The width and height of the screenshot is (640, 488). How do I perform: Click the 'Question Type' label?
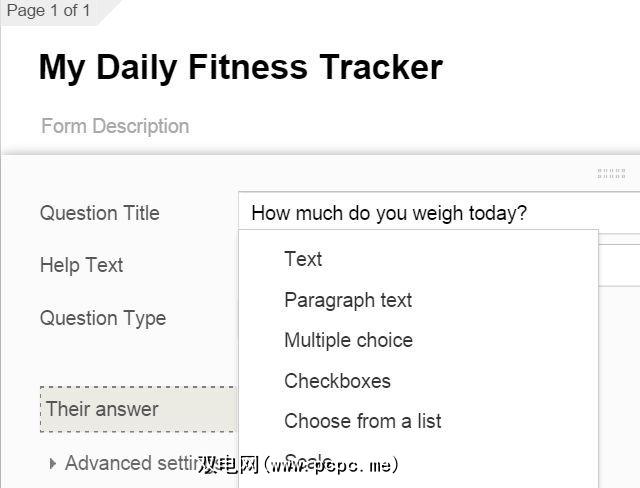(x=102, y=318)
